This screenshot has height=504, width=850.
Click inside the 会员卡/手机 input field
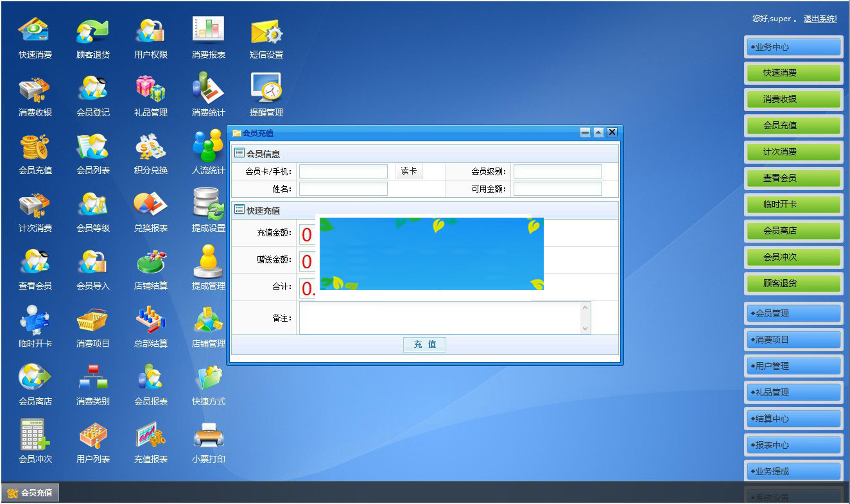pyautogui.click(x=343, y=171)
